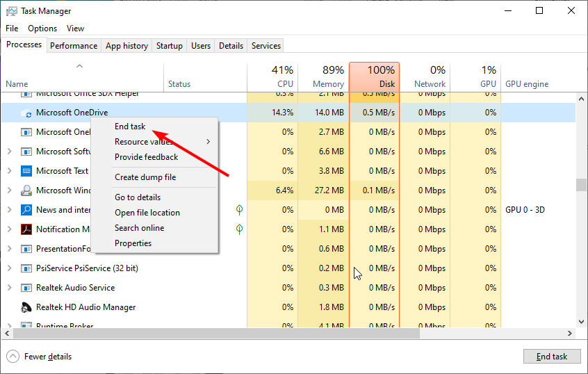588x374 pixels.
Task: Click the PresentationFo process icon
Action: point(26,249)
